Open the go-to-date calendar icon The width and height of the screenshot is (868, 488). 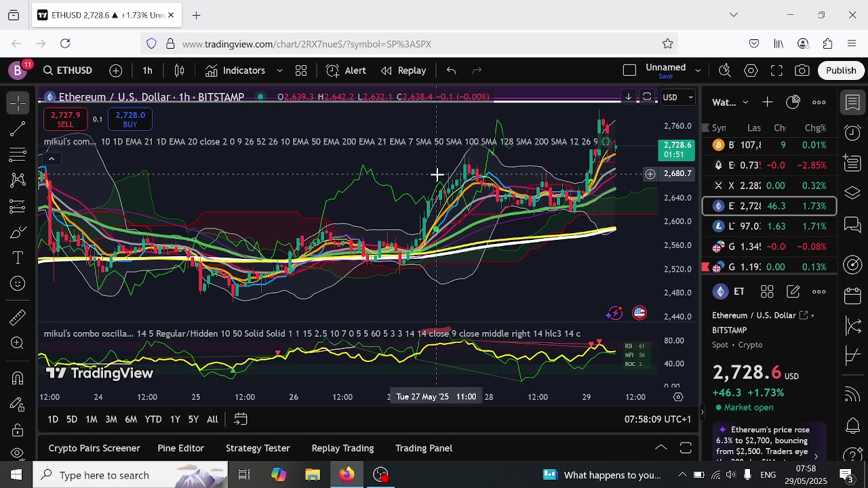[241, 420]
